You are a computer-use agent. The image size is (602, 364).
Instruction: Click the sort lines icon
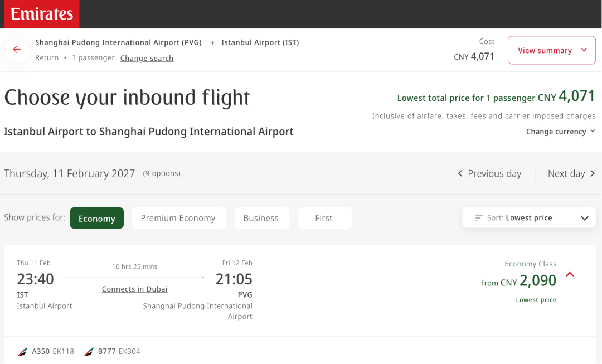[479, 218]
